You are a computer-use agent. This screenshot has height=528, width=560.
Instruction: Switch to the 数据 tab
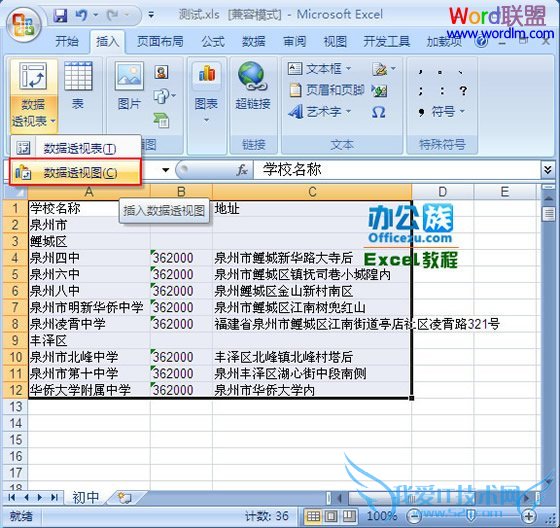coord(254,42)
